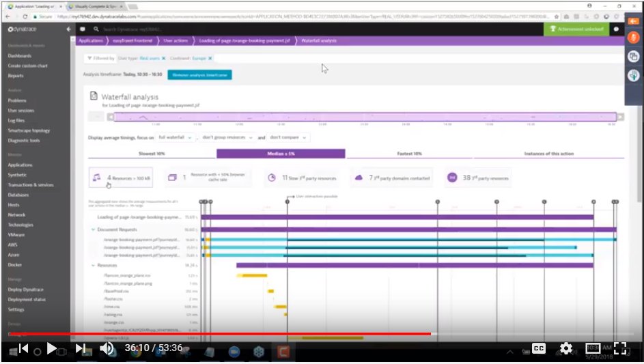Remove User type Real users filter
Image resolution: width=644 pixels, height=364 pixels.
(164, 58)
